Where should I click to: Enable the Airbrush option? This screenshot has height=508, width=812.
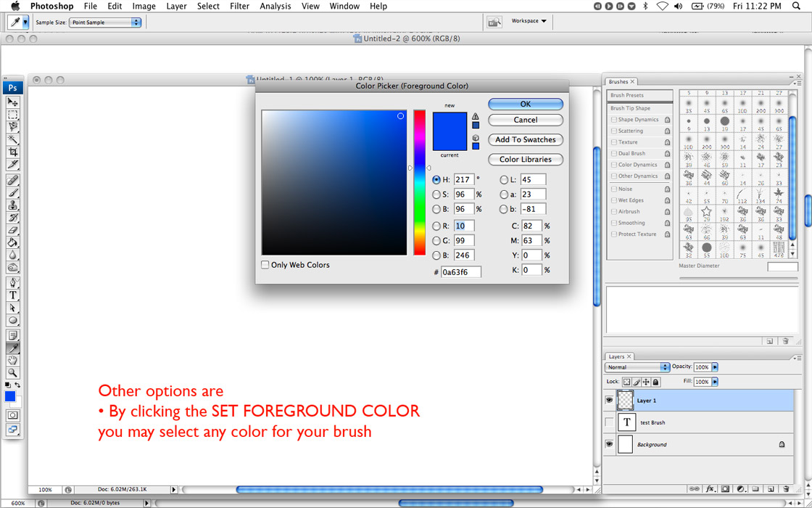[x=614, y=211]
